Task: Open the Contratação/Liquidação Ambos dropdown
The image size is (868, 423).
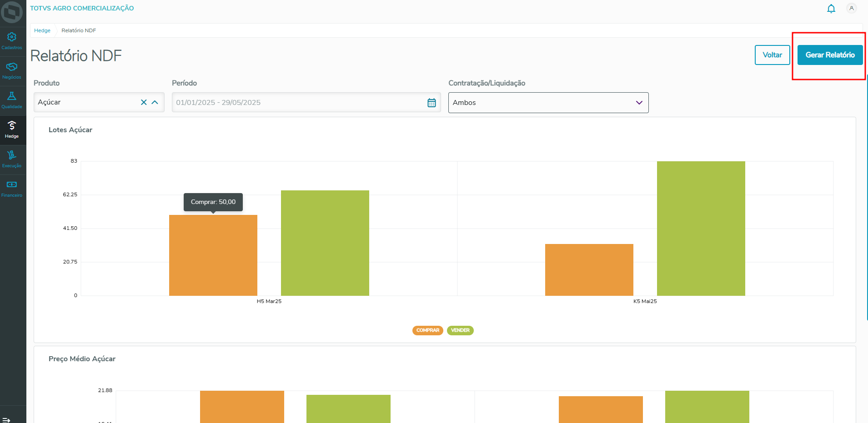Action: (548, 103)
